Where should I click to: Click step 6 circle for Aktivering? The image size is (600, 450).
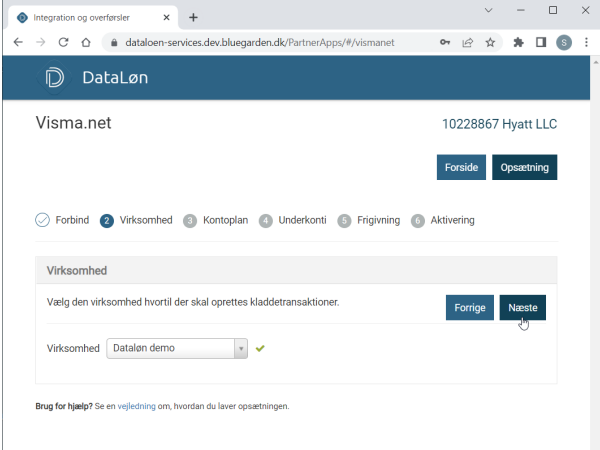point(418,221)
